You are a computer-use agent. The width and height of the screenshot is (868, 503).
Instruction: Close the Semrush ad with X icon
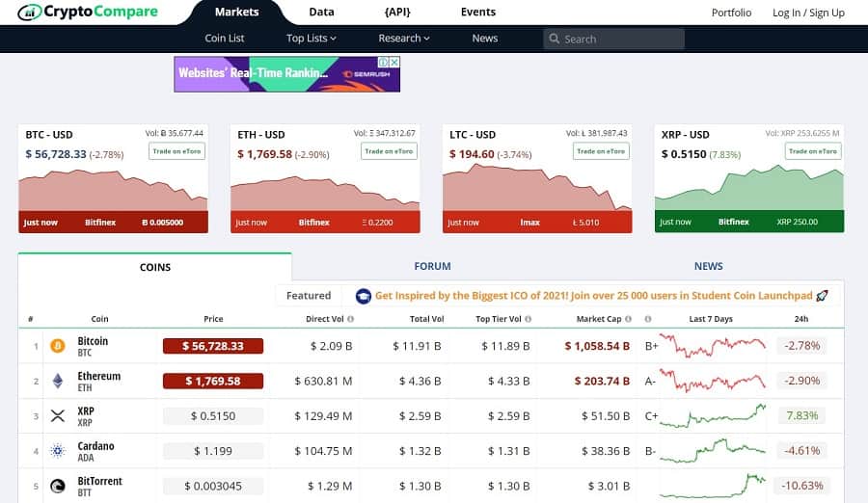pos(394,63)
